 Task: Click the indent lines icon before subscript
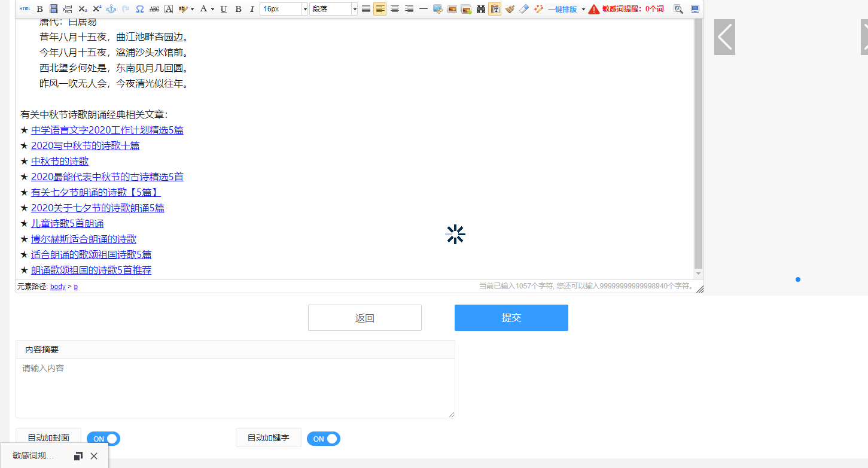coord(68,9)
